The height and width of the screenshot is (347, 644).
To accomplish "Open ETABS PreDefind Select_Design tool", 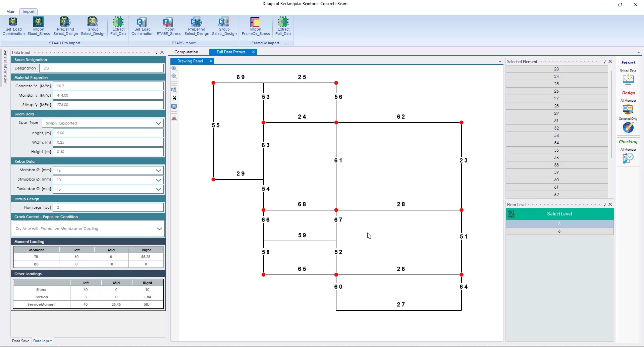I will click(x=197, y=26).
